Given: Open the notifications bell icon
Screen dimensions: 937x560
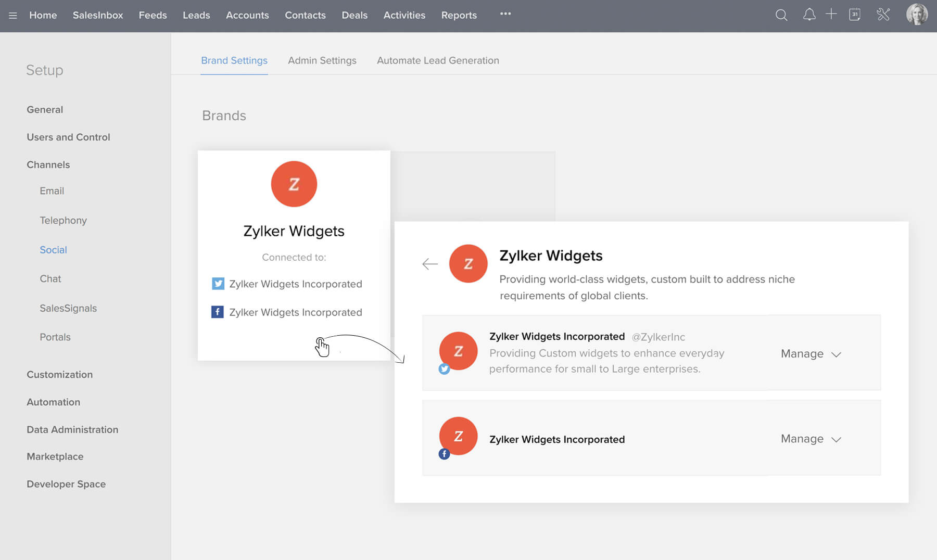Looking at the screenshot, I should [809, 15].
